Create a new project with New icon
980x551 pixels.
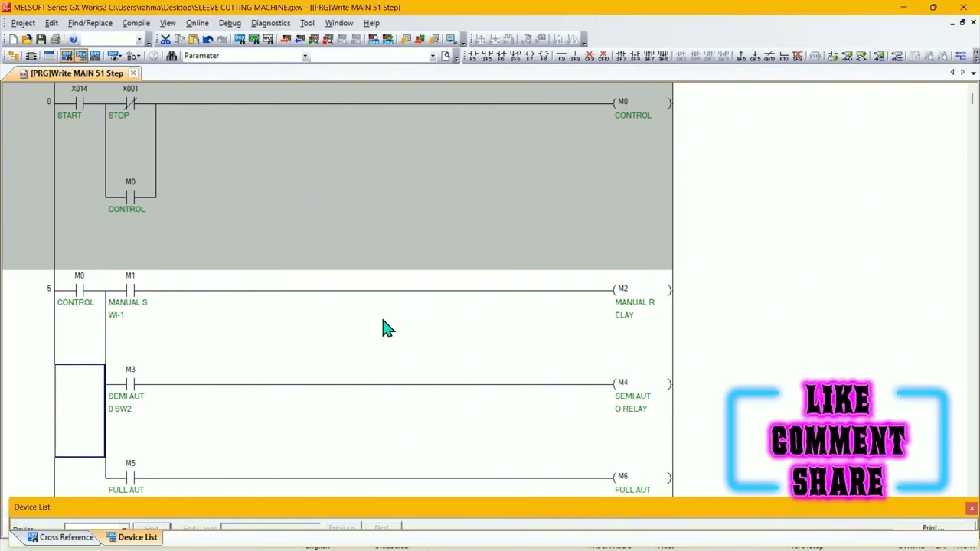[13, 39]
